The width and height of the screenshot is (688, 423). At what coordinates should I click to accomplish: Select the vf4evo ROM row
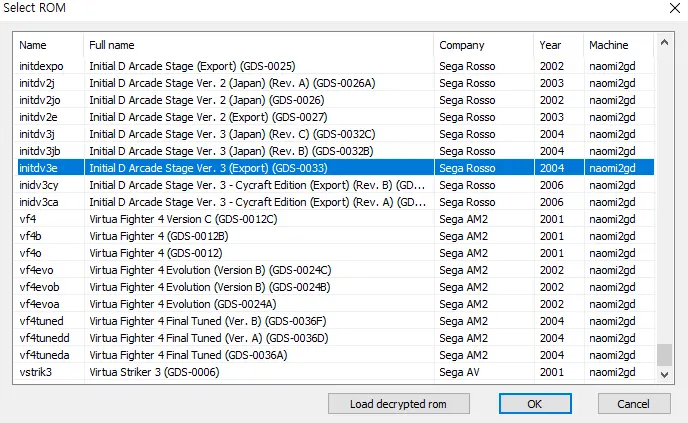point(335,270)
